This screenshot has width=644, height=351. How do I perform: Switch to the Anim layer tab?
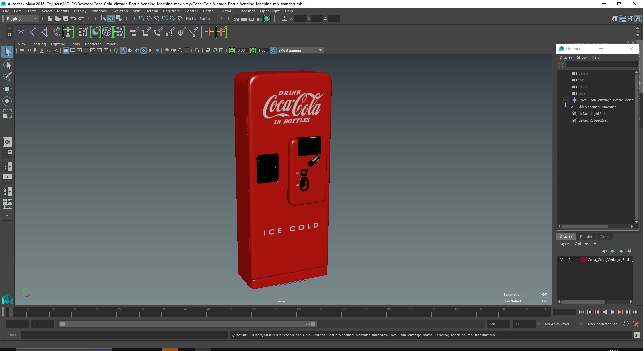coord(605,237)
